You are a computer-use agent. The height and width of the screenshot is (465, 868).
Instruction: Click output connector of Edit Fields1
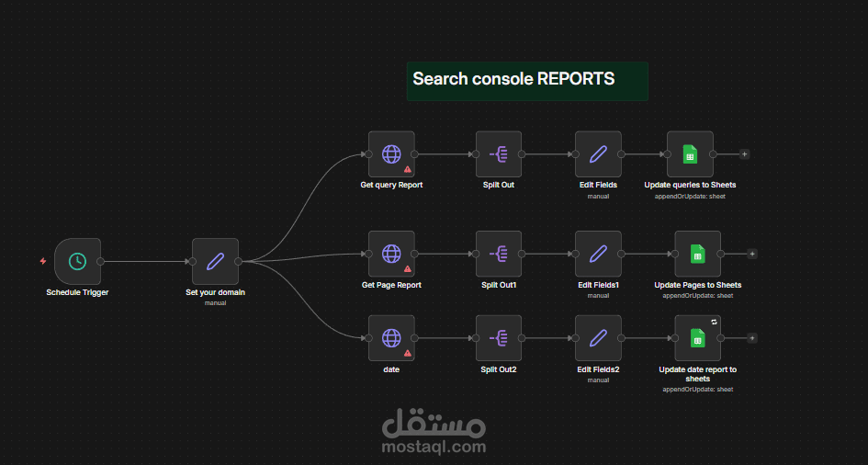621,254
